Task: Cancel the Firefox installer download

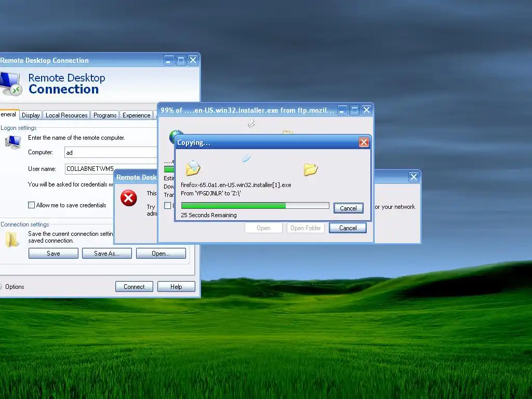Action: click(348, 228)
